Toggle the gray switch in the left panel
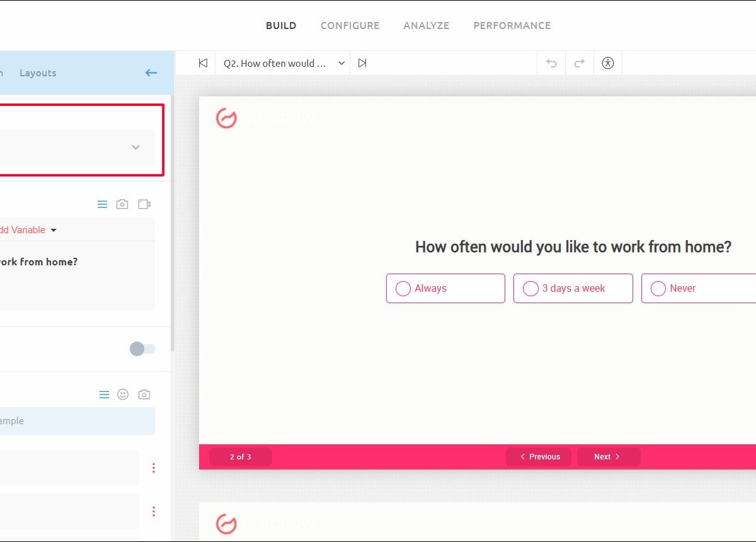This screenshot has width=756, height=542. [x=142, y=349]
